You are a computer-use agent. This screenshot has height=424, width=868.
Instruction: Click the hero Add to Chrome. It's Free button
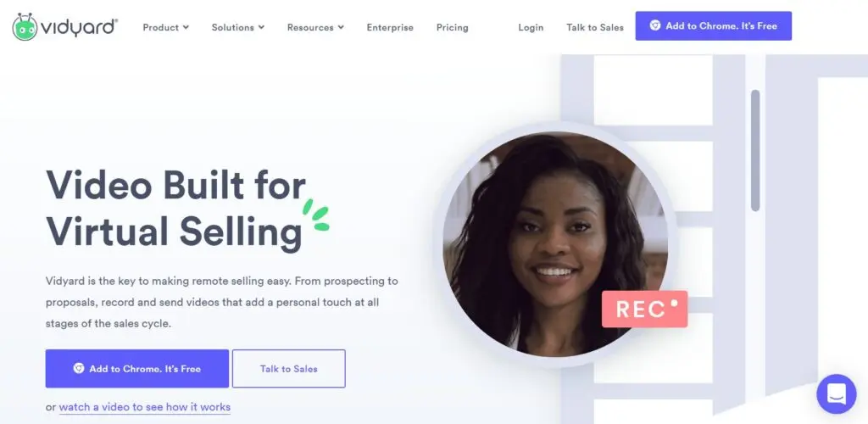136,369
